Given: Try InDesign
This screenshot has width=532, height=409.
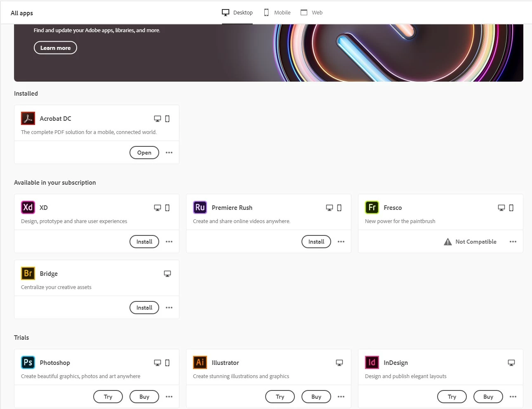Looking at the screenshot, I should coord(452,397).
